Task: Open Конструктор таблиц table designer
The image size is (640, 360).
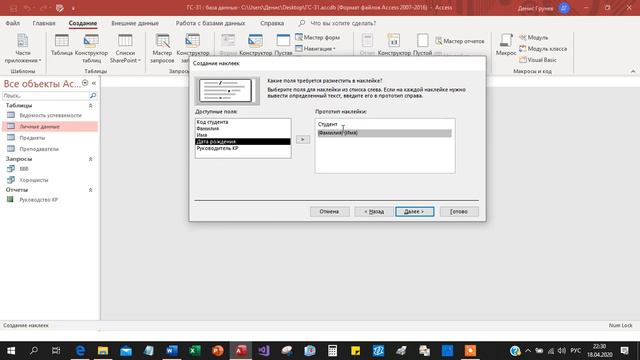Action: pyautogui.click(x=91, y=49)
